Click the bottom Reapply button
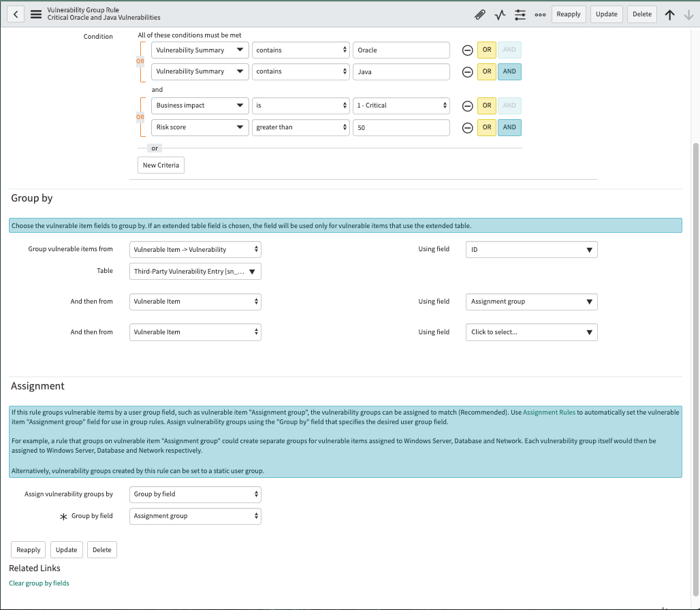This screenshot has height=610, width=700. pyautogui.click(x=28, y=550)
